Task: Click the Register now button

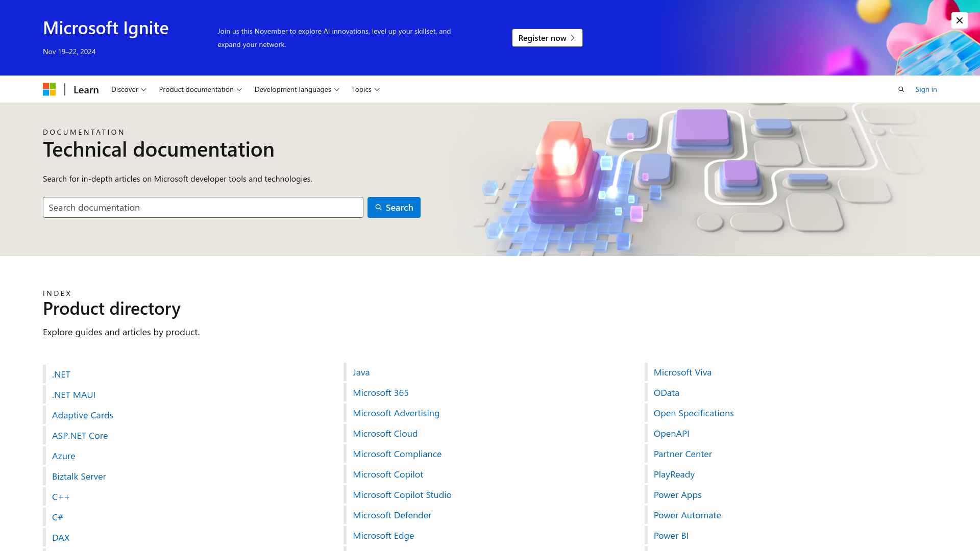Action: click(x=547, y=38)
